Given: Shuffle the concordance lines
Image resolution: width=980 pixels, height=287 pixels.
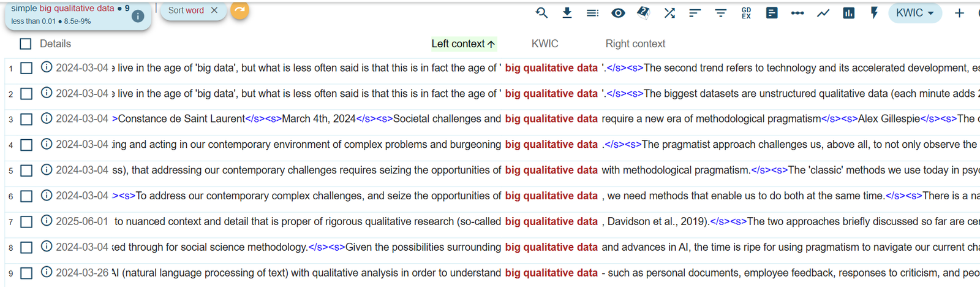Looking at the screenshot, I should click(x=669, y=13).
